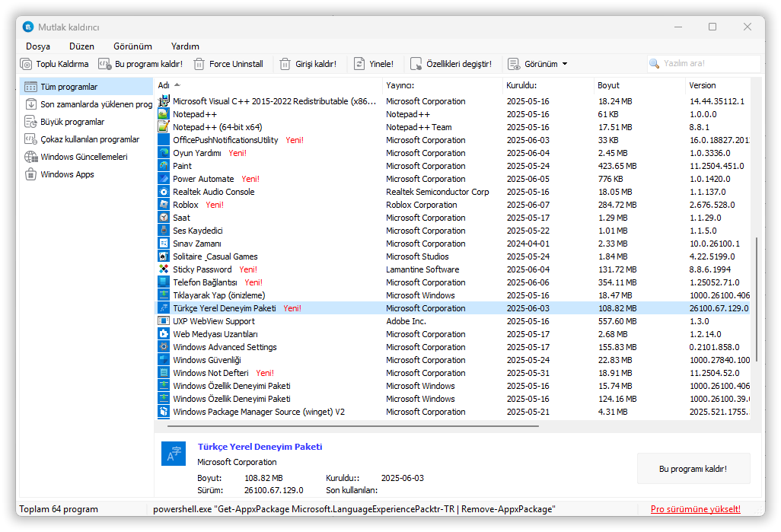Select the UXP WebView Support row

pos(453,320)
